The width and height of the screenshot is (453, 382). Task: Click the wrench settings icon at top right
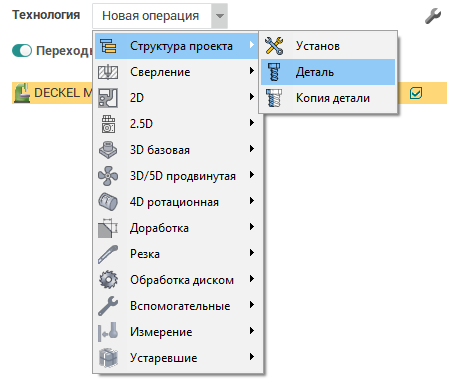pyautogui.click(x=433, y=16)
